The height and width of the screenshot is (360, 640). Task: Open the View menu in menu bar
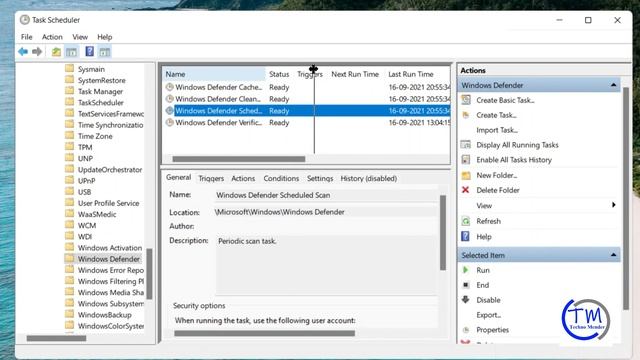pos(80,37)
